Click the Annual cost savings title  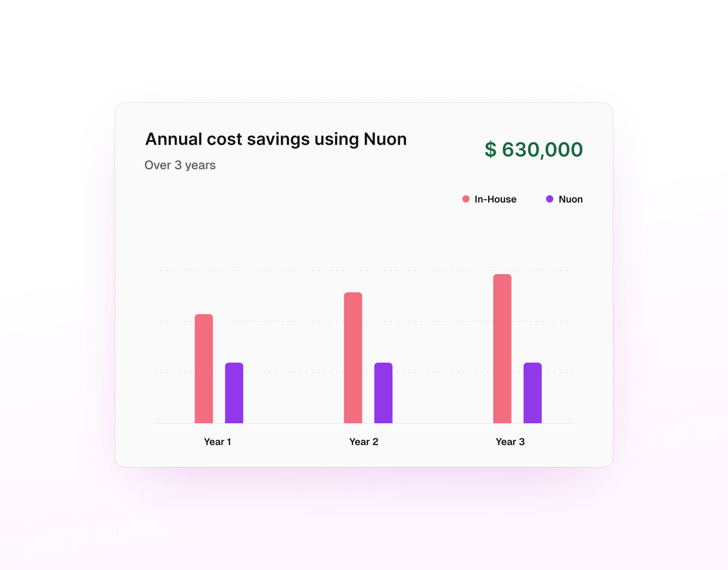[x=276, y=139]
